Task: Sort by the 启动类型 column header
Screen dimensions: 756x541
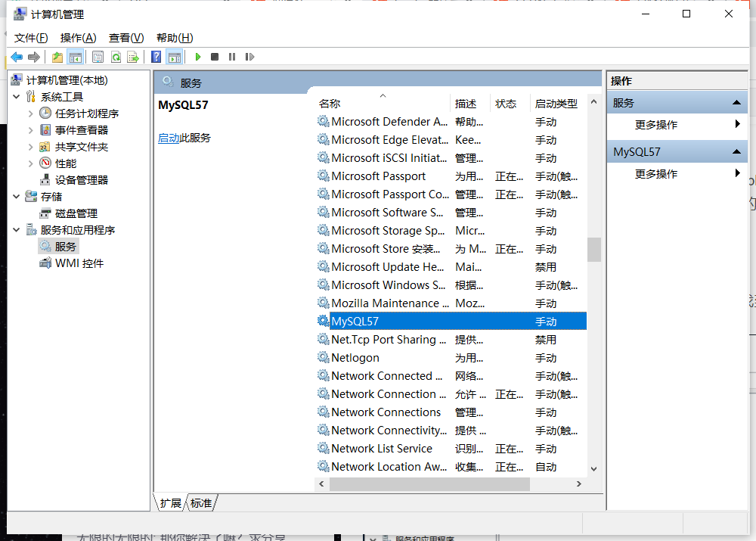Action: (x=559, y=103)
